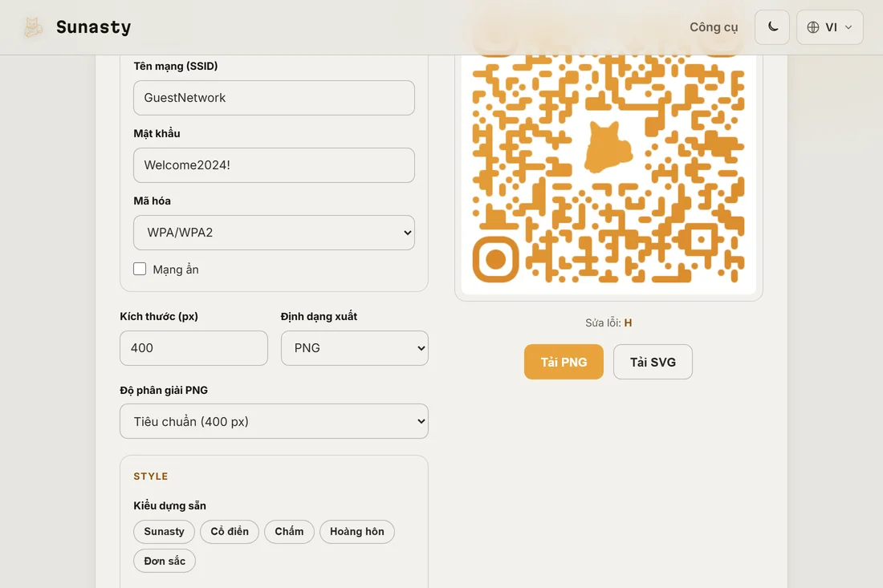The height and width of the screenshot is (588, 883).
Task: Click the Sửa lỗi: H text
Action: tap(608, 323)
